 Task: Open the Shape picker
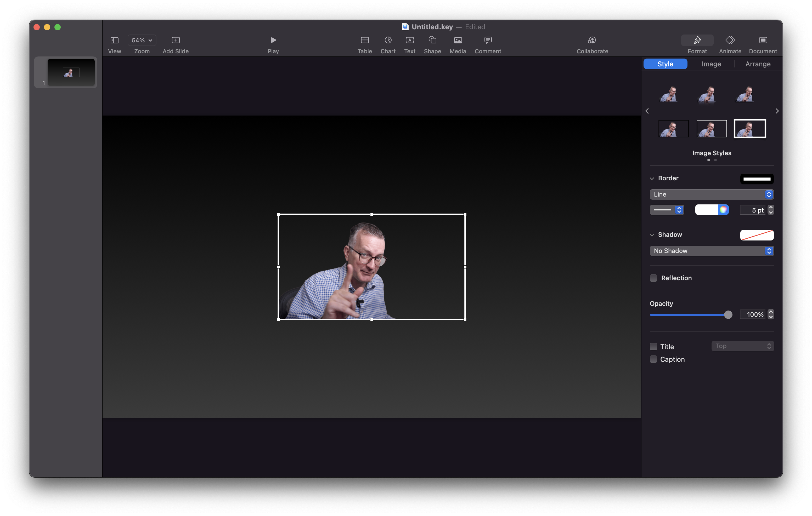[x=432, y=40]
